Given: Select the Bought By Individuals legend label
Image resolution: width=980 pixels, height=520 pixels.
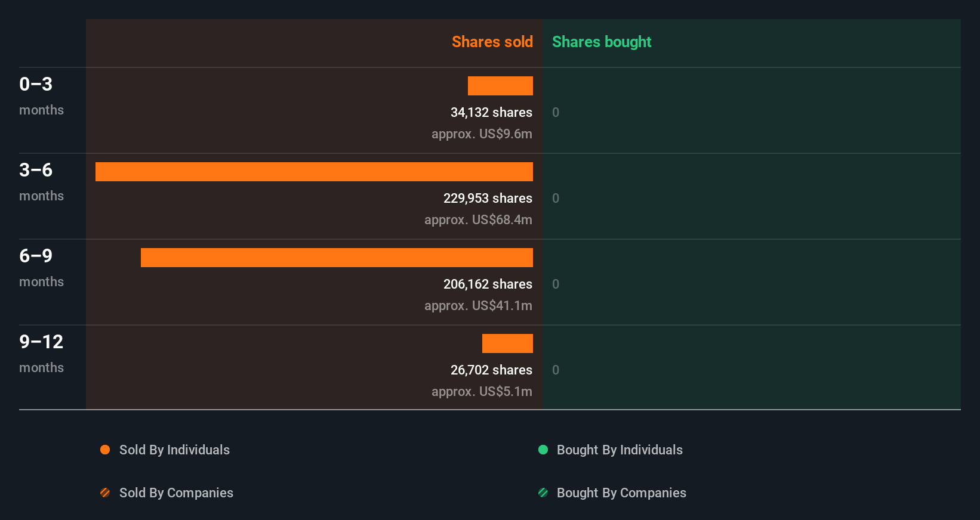Looking at the screenshot, I should [620, 450].
